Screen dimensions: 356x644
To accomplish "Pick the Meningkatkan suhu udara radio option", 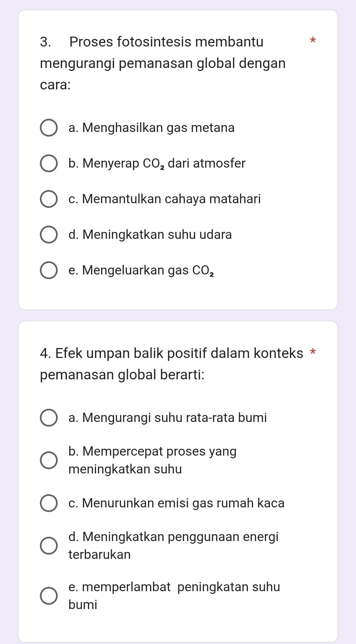I will [x=49, y=235].
